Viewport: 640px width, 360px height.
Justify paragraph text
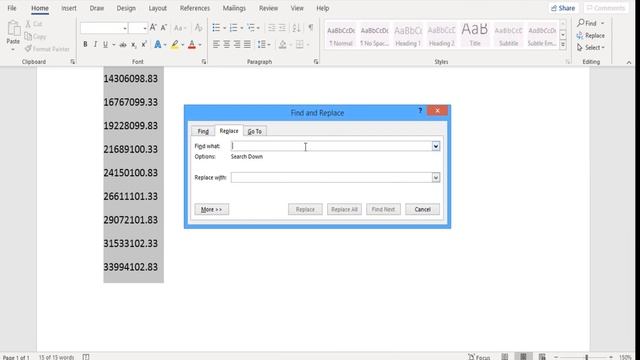(x=247, y=44)
